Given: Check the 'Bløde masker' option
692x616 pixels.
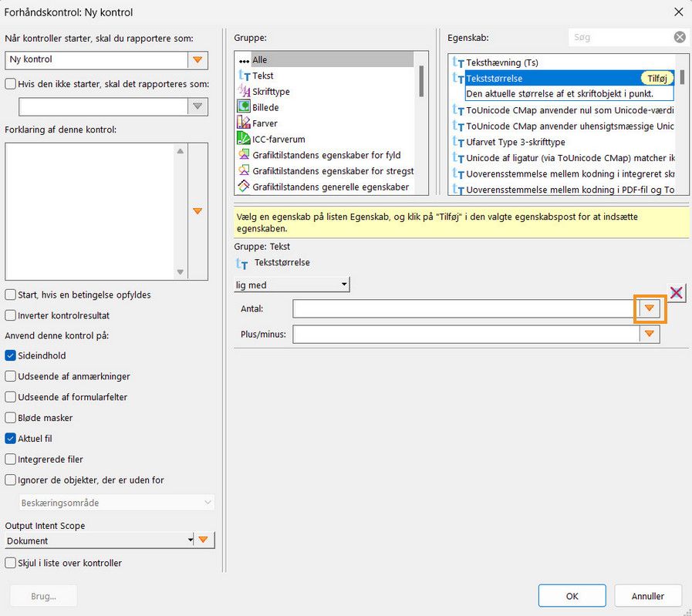Looking at the screenshot, I should (10, 418).
